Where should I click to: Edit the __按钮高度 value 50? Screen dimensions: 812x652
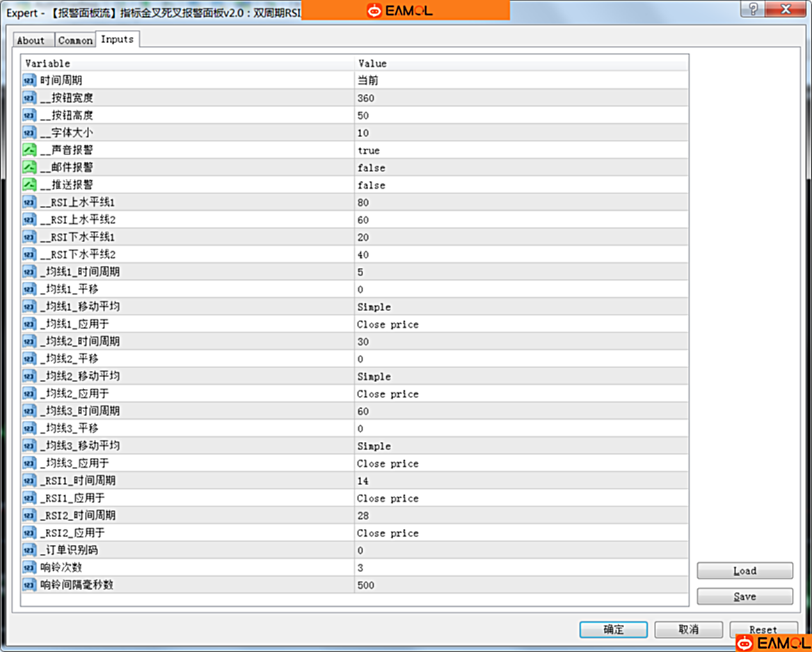pyautogui.click(x=521, y=116)
